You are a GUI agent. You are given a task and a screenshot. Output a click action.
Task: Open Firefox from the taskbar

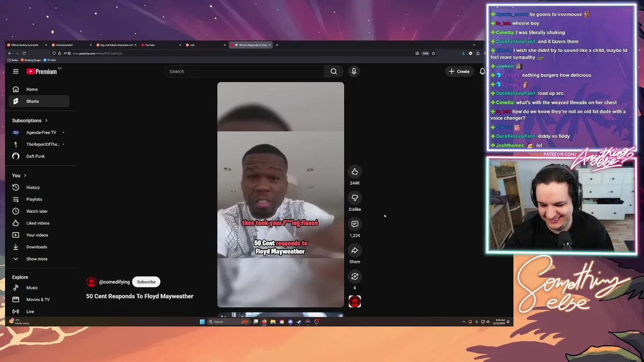(x=264, y=322)
